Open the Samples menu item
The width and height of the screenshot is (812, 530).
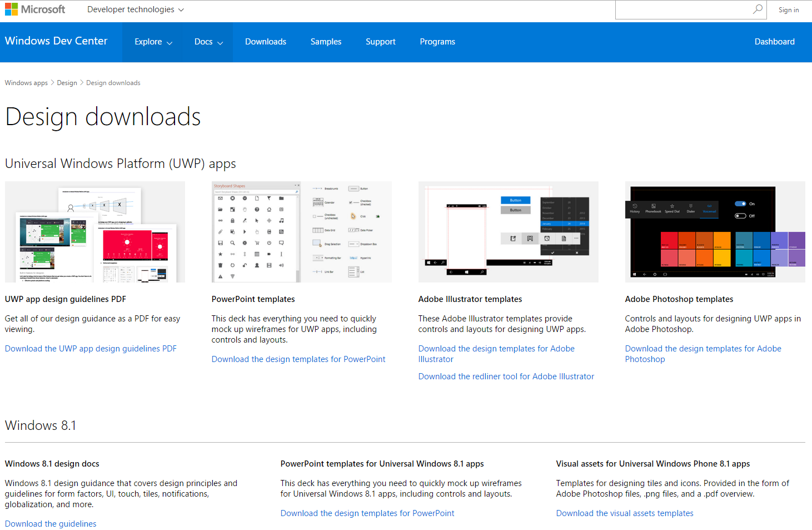pyautogui.click(x=326, y=42)
